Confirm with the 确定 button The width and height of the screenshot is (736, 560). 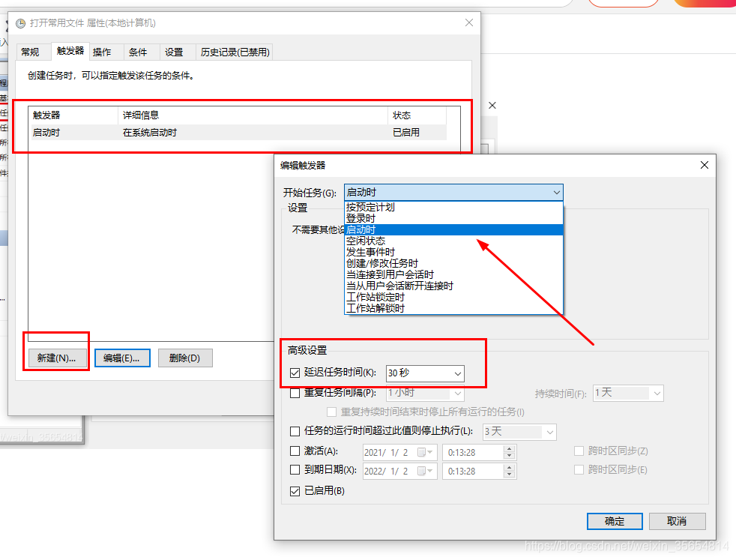(615, 521)
